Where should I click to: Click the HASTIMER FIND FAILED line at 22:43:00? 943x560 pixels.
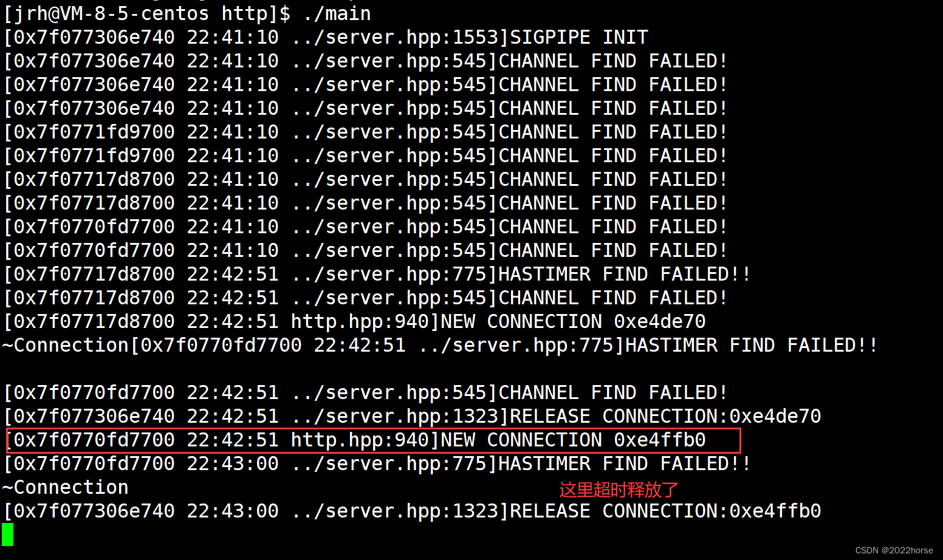pyautogui.click(x=377, y=463)
